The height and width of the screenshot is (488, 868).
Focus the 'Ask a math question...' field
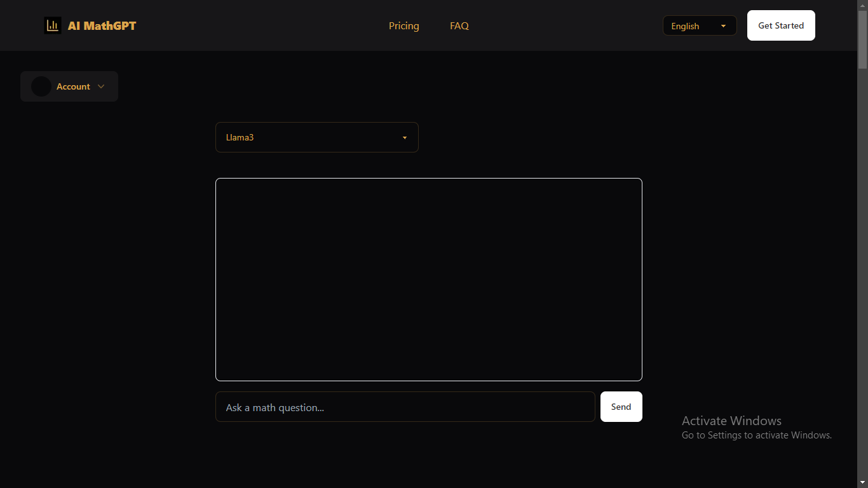(405, 407)
